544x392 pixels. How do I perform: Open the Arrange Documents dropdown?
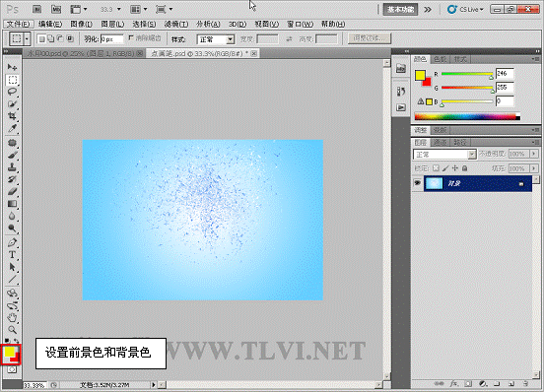tap(138, 10)
